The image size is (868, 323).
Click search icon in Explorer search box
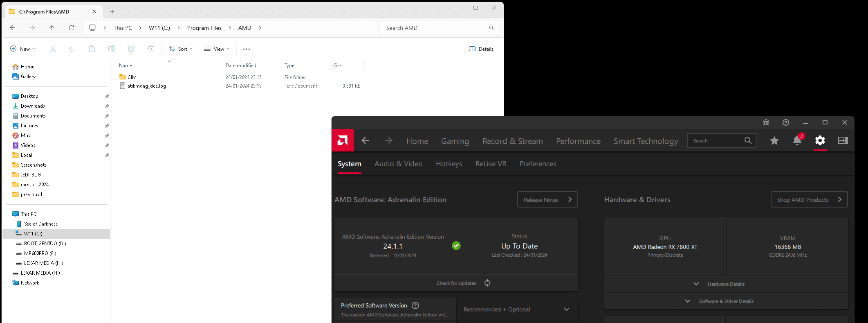[x=491, y=28]
